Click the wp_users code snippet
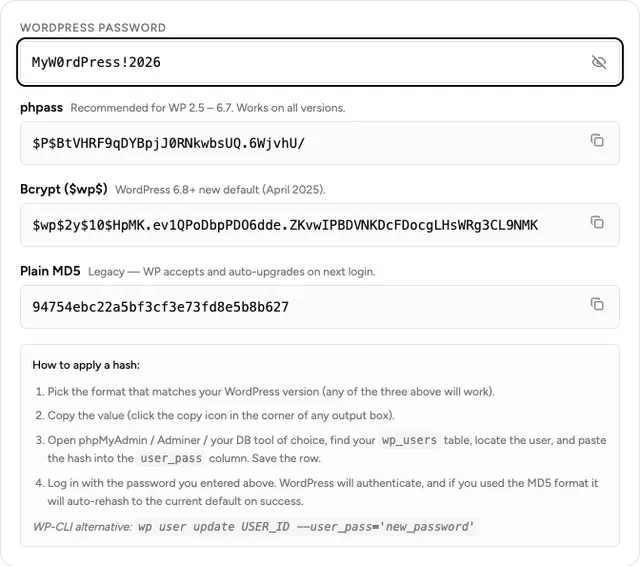The image size is (640, 567). (409, 440)
